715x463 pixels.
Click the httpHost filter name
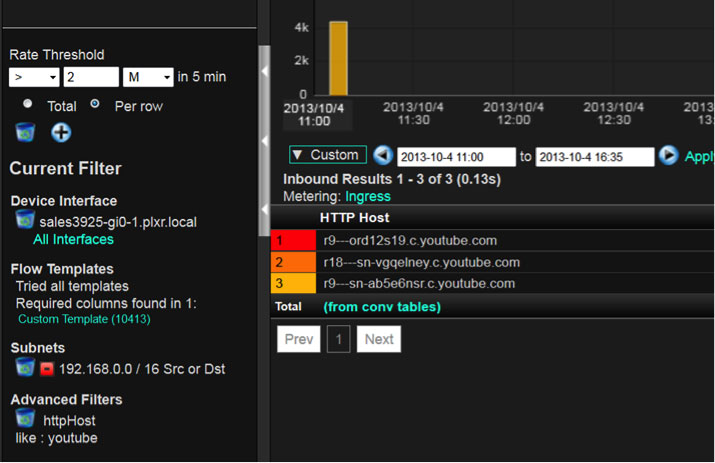[69, 421]
